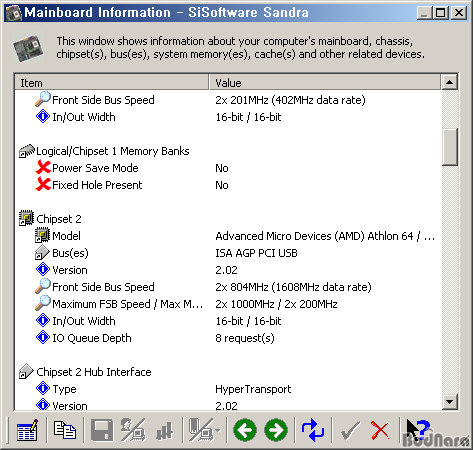
Task: Click the grayed module percent icon
Action: 201,430
